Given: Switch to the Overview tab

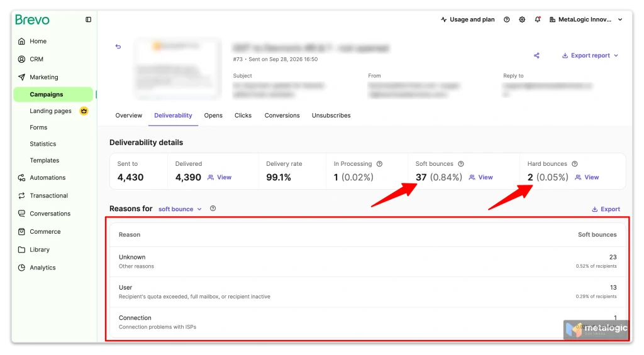Looking at the screenshot, I should point(128,116).
